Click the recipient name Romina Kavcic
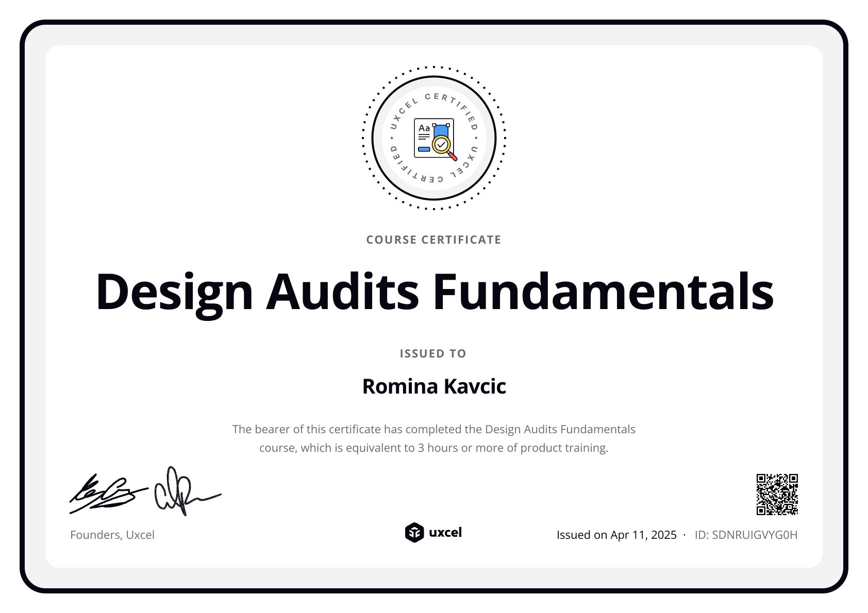868x613 pixels. coord(434,386)
